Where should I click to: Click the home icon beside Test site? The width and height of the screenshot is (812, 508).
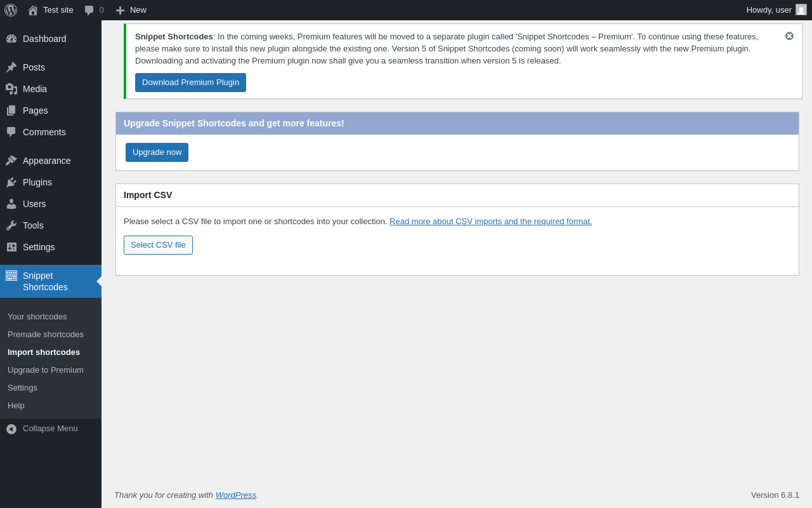pyautogui.click(x=33, y=10)
